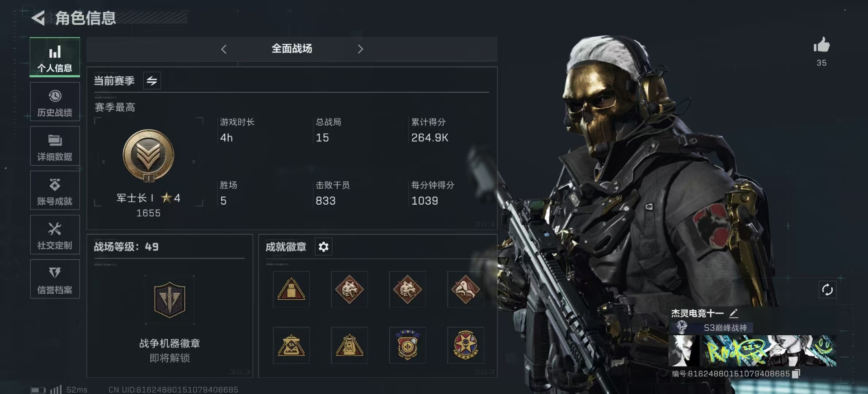Open the 信誉档案 tab
868x394 pixels.
pos(55,279)
